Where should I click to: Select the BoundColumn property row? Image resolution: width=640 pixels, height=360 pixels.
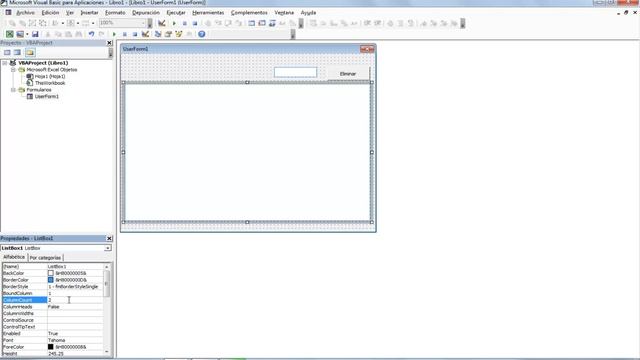[53, 293]
